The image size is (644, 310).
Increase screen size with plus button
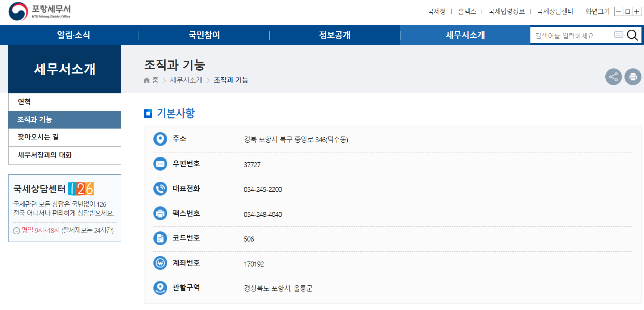click(x=637, y=12)
